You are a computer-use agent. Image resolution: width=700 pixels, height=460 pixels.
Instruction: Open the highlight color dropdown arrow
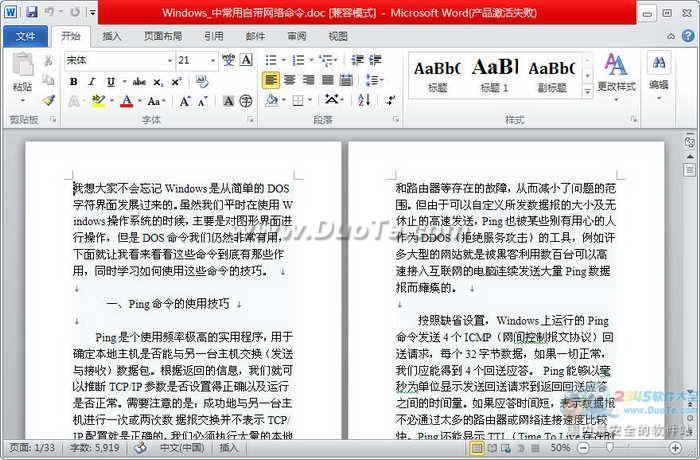click(111, 101)
